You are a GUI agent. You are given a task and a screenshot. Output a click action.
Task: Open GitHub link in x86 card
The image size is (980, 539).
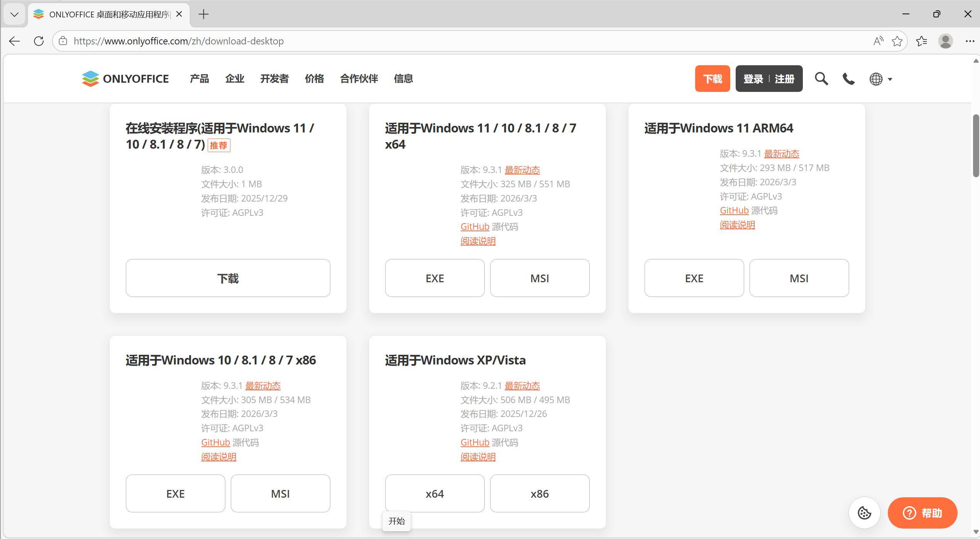[x=215, y=442]
